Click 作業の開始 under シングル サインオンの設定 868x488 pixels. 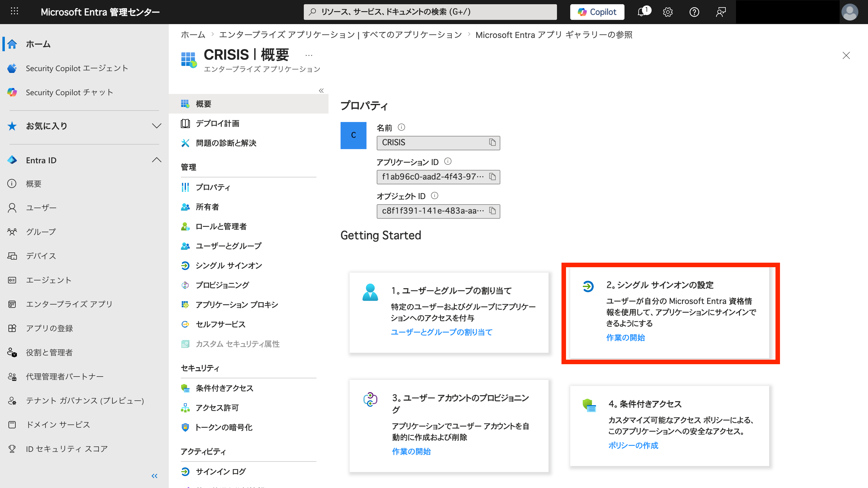coord(625,337)
